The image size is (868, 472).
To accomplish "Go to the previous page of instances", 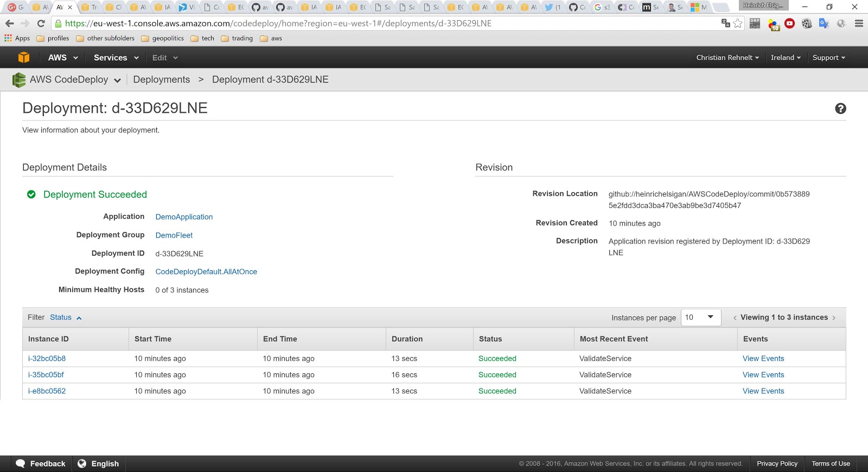I will (735, 318).
